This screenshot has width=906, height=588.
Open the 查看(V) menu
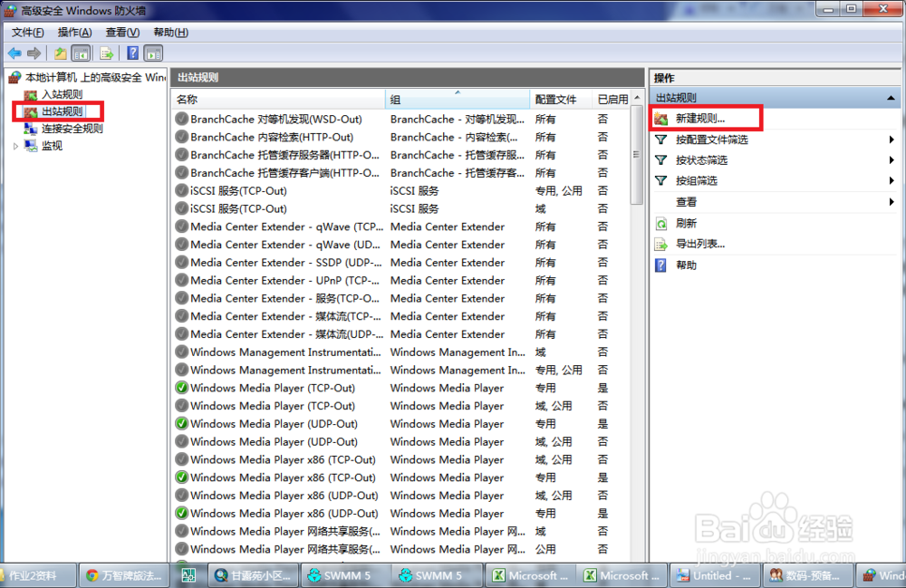(x=122, y=33)
